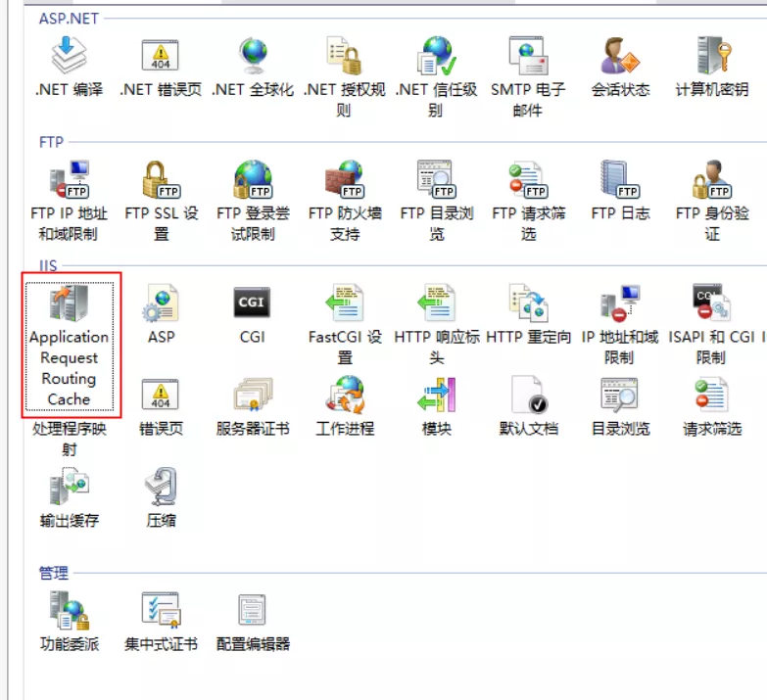Image resolution: width=767 pixels, height=700 pixels.
Task: Open IP 地址和域限制 under IIS
Action: coord(619,324)
